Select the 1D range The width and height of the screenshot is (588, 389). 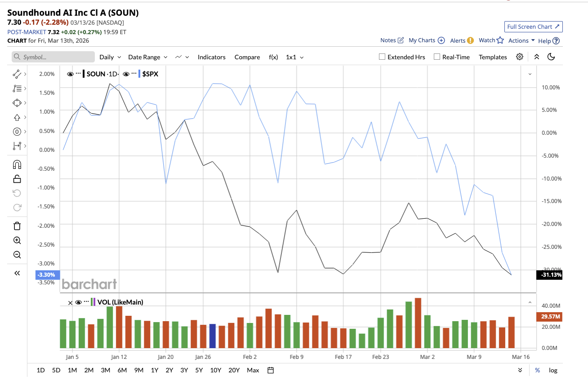click(40, 370)
